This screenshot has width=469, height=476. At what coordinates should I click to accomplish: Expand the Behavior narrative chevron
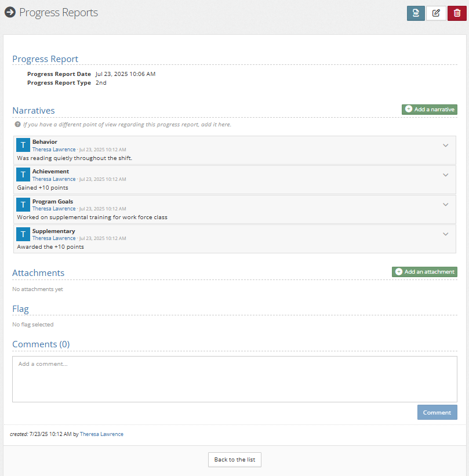click(x=445, y=146)
